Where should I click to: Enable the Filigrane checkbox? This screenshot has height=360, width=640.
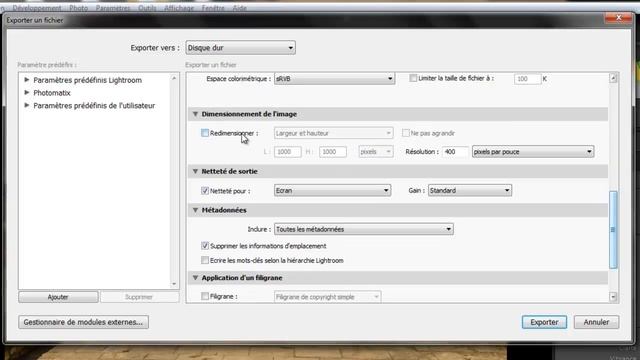coord(205,296)
